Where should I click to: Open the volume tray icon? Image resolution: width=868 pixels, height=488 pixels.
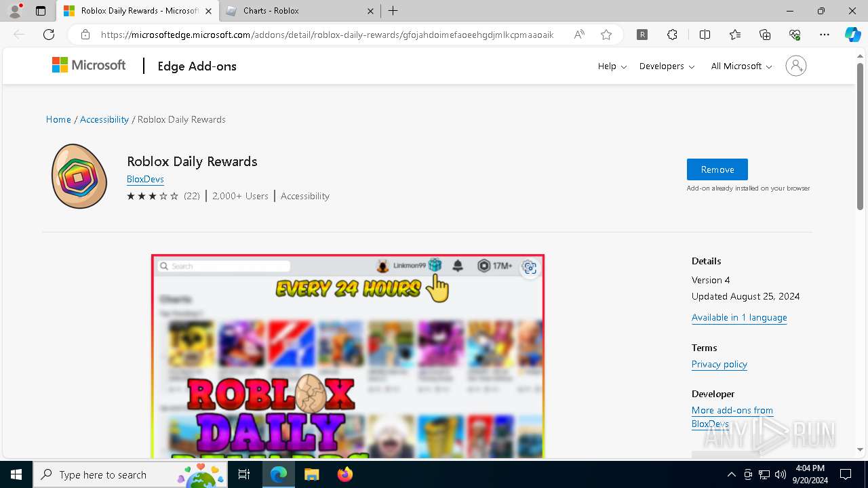[x=781, y=474]
